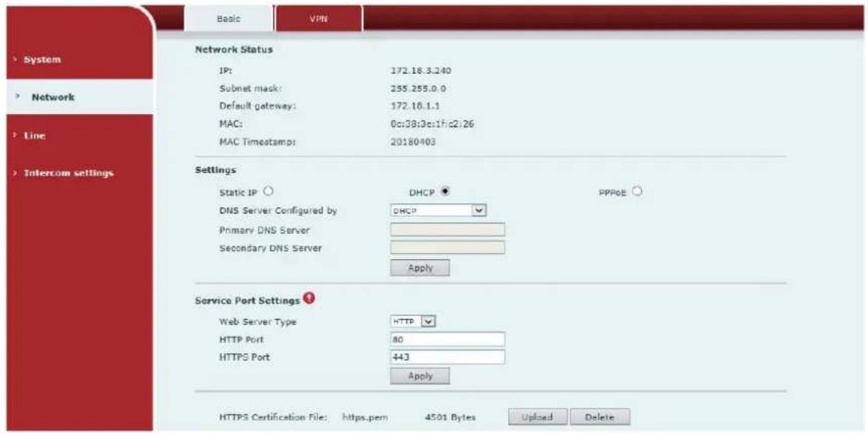Click the HTTPS Certification File label
Viewport: 868px width, 433px height.
coord(275,418)
